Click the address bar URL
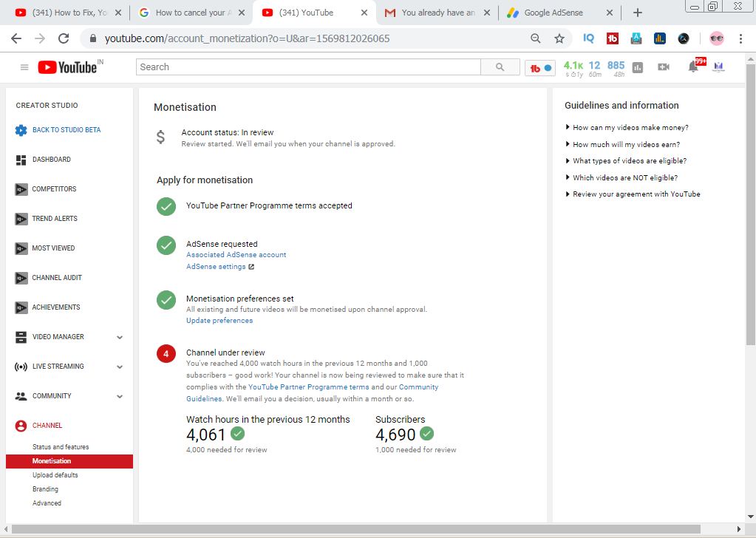This screenshot has width=756, height=538. [x=247, y=38]
